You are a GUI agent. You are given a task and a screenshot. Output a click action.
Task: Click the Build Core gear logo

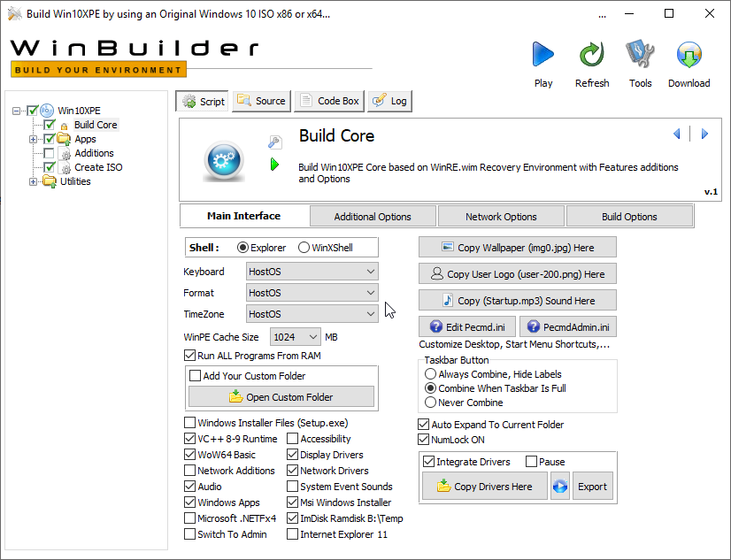(x=224, y=161)
